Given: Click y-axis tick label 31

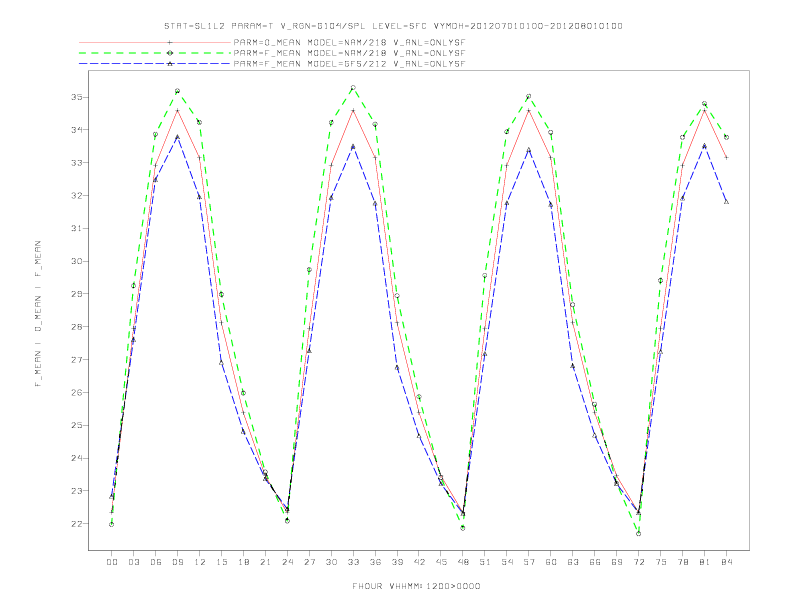Looking at the screenshot, I should (77, 228).
